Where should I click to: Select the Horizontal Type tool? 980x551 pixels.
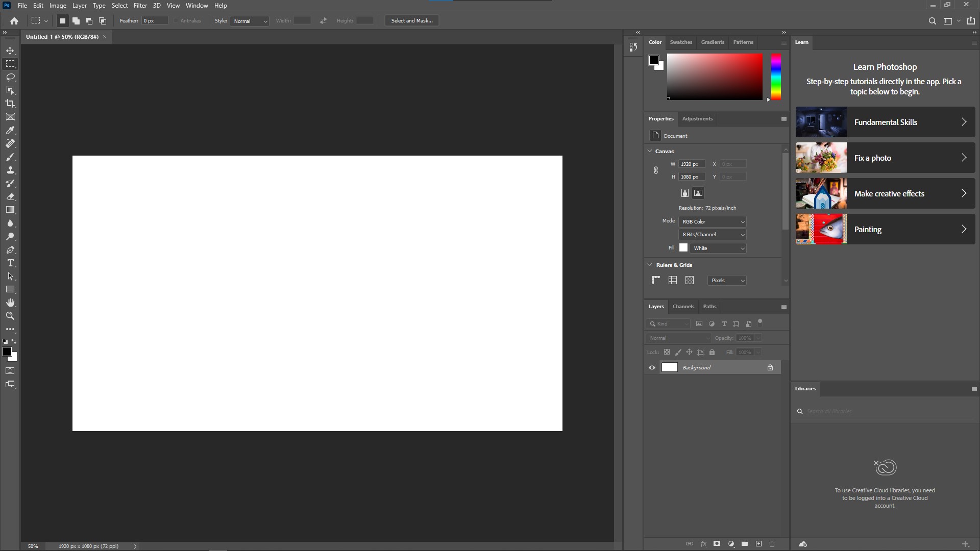tap(10, 263)
